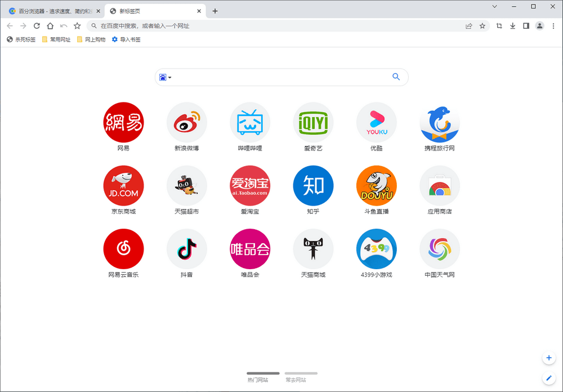
Task: Open the 哔哩哔哩 quick access icon
Action: [x=250, y=122]
